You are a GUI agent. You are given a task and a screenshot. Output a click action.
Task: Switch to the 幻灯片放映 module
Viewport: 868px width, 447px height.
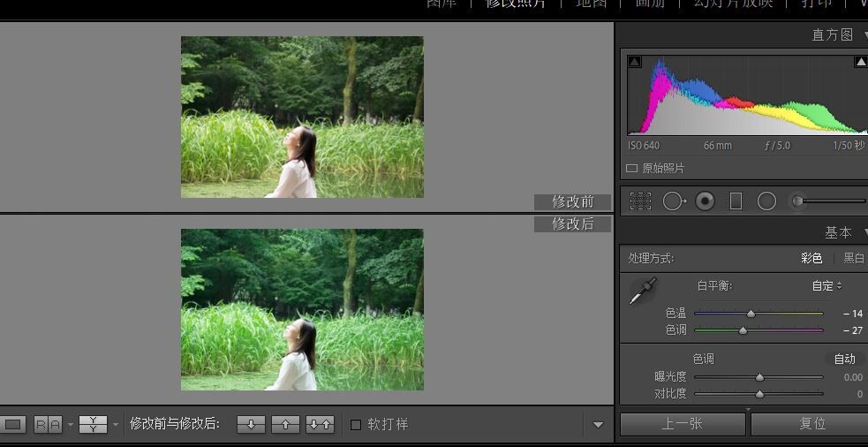pyautogui.click(x=733, y=4)
